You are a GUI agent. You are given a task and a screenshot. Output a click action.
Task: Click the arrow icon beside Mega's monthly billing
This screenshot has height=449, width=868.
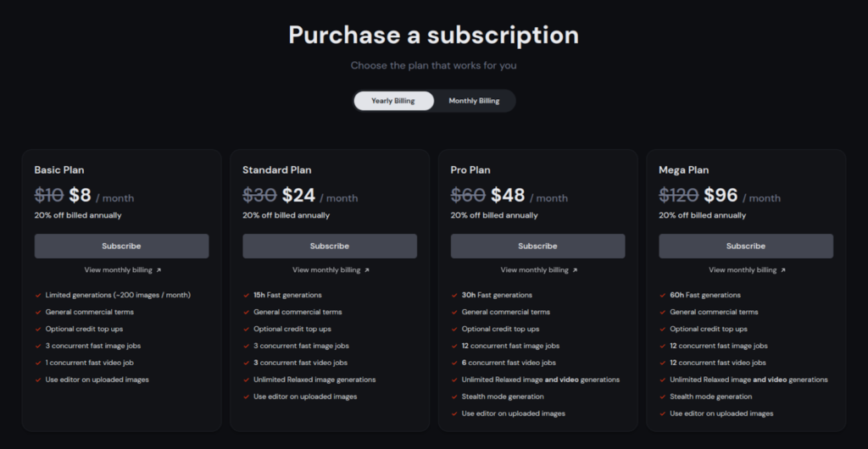(783, 270)
